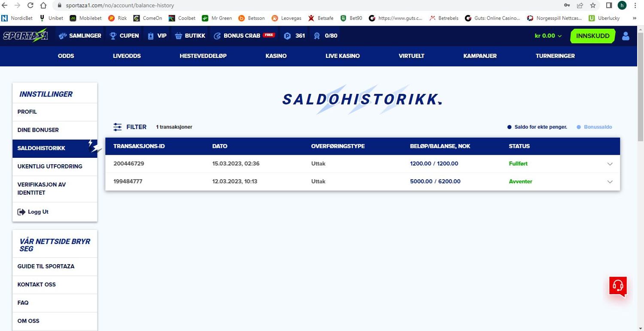Image resolution: width=644 pixels, height=331 pixels.
Task: Open the Kampanjer menu item
Action: tap(480, 56)
